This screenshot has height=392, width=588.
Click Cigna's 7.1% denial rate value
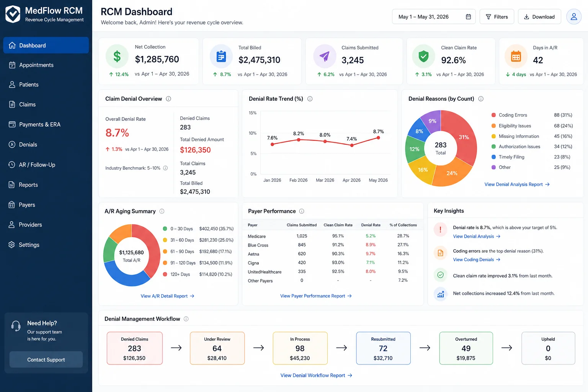pyautogui.click(x=371, y=263)
